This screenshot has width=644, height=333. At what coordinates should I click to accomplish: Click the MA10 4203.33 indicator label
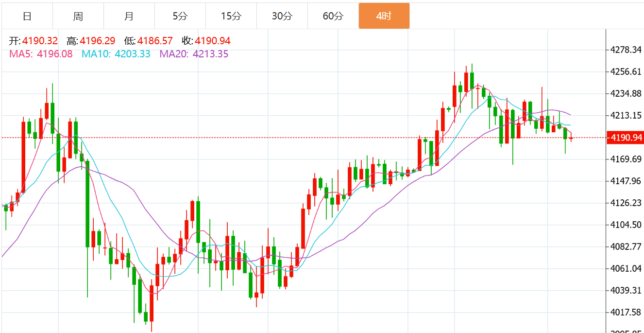point(116,54)
